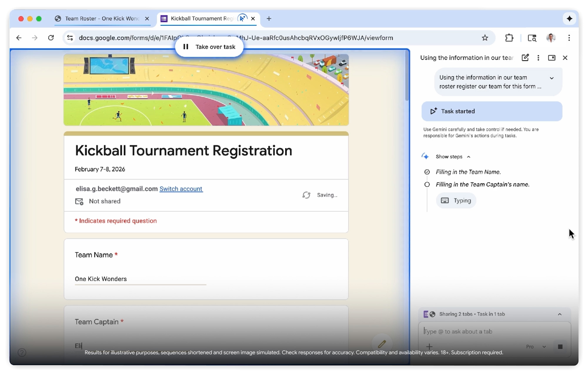The width and height of the screenshot is (588, 375).
Task: Expand the user prompt message chevron
Action: click(552, 78)
